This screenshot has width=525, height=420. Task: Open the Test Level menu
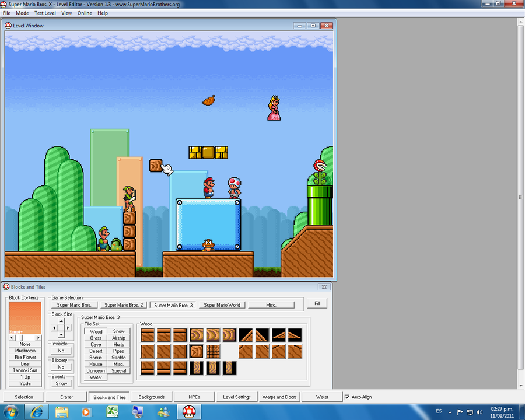[45, 13]
